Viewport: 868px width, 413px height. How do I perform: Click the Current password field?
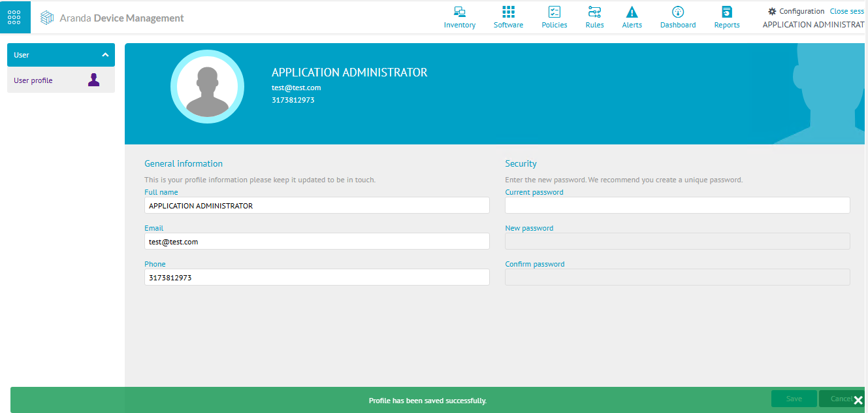pos(677,205)
